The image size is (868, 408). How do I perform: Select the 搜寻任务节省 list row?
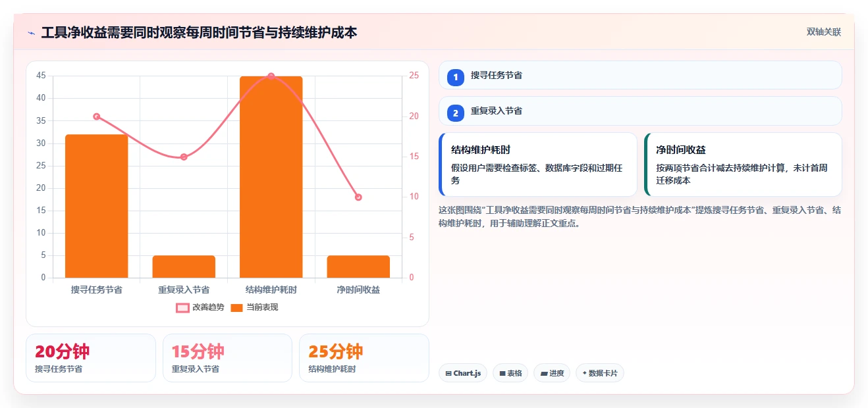pos(640,75)
